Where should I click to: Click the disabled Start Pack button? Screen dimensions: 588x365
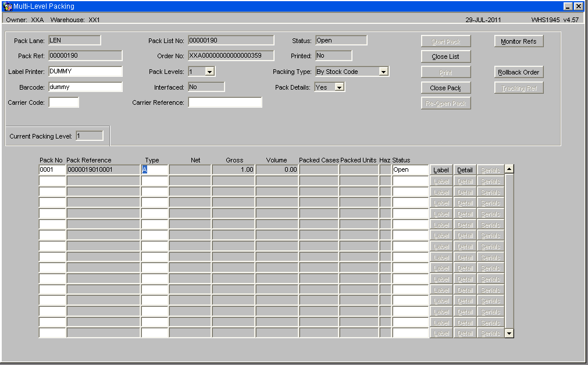[446, 41]
